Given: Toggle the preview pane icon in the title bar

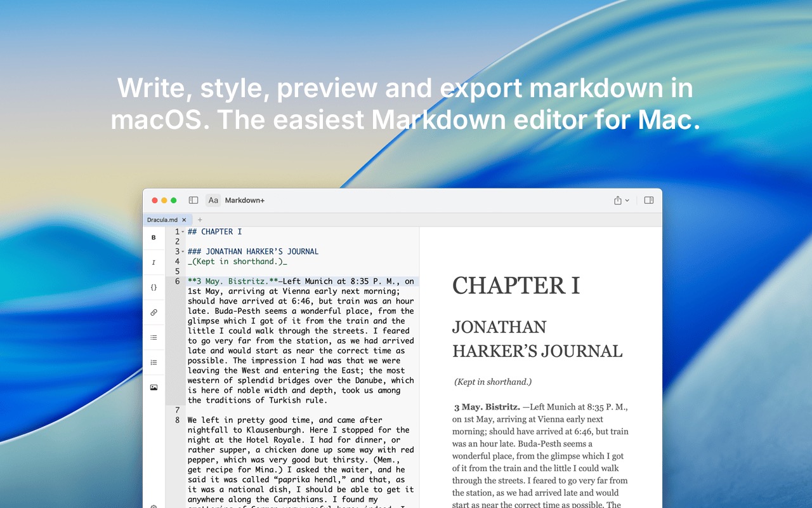Looking at the screenshot, I should (648, 200).
